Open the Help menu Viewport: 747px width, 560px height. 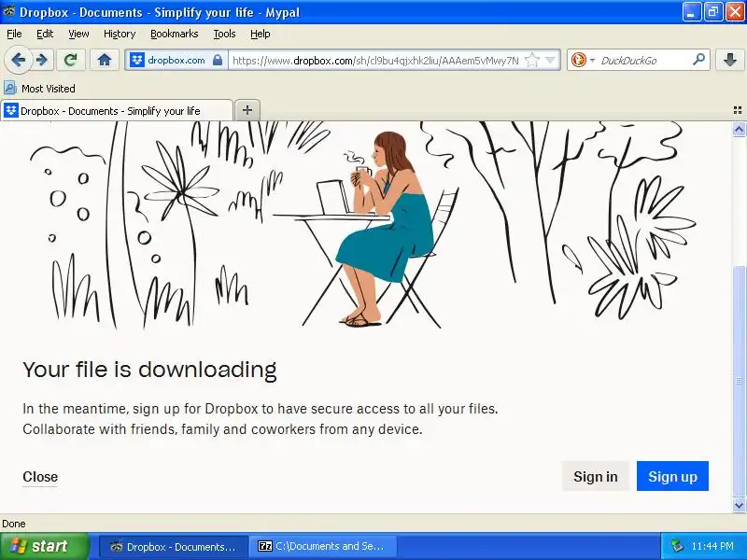pos(261,34)
